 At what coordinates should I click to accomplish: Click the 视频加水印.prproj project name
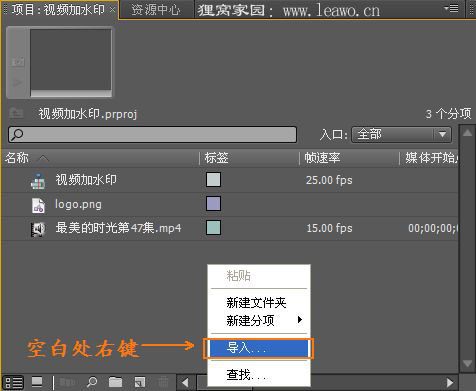coord(88,114)
